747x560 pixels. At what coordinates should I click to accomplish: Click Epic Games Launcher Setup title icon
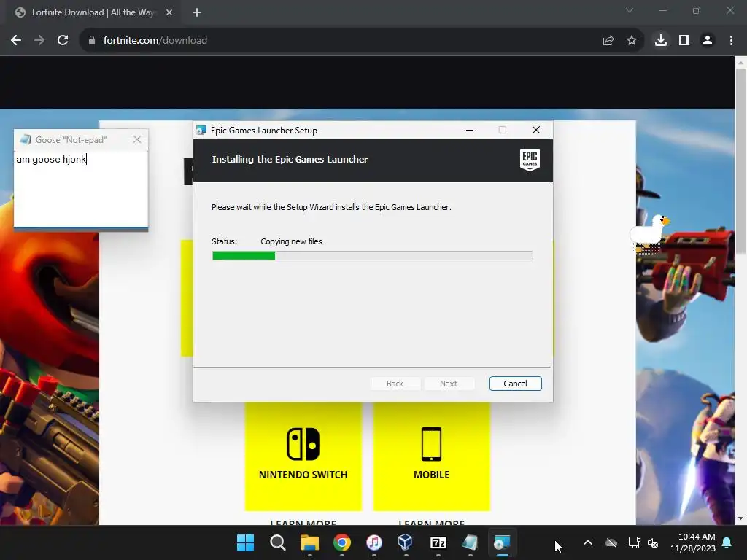[201, 130]
